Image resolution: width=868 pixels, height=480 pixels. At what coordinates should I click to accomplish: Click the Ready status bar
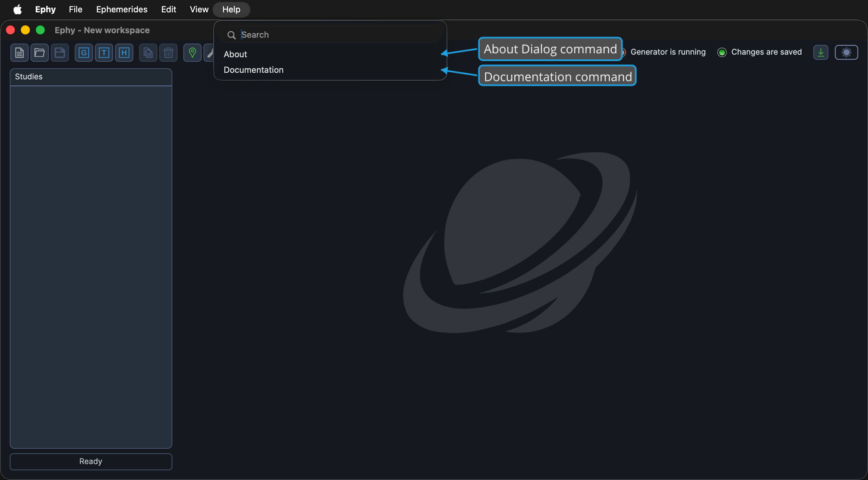click(91, 461)
